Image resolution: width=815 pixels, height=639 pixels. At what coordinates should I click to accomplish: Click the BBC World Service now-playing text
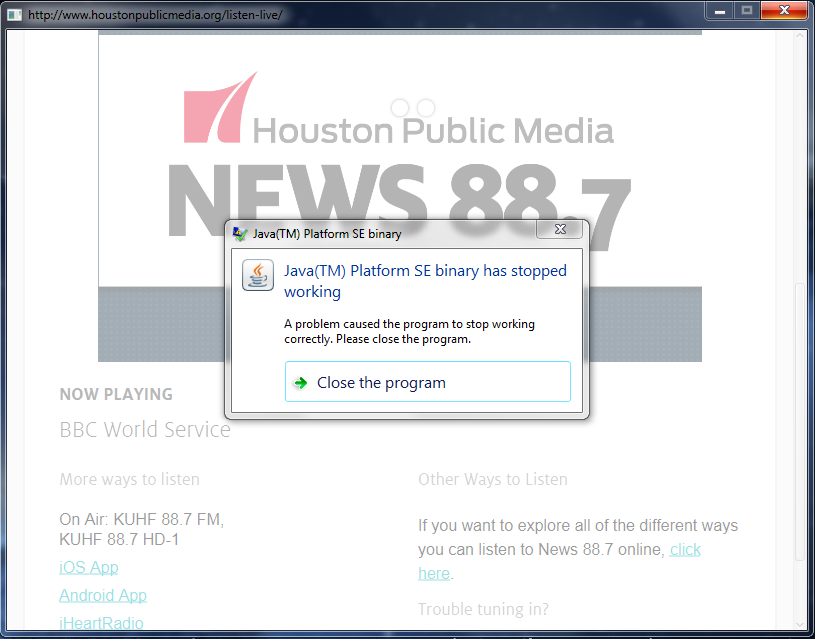click(145, 430)
